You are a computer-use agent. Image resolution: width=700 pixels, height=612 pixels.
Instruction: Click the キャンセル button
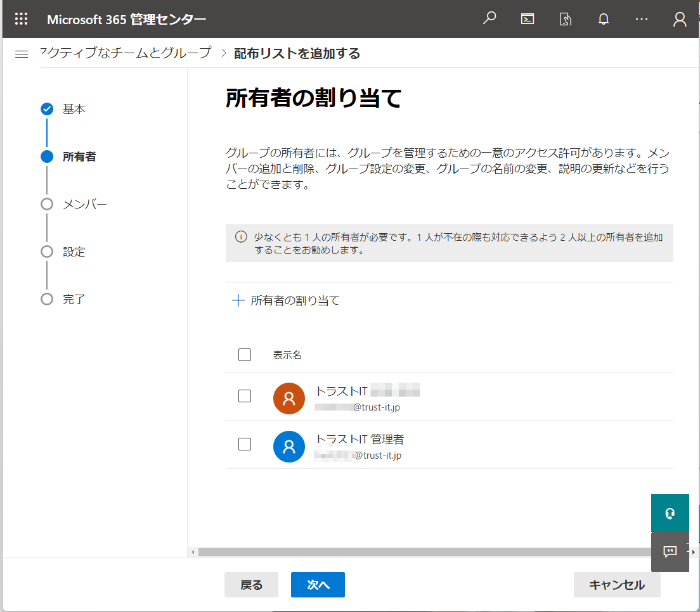click(617, 585)
